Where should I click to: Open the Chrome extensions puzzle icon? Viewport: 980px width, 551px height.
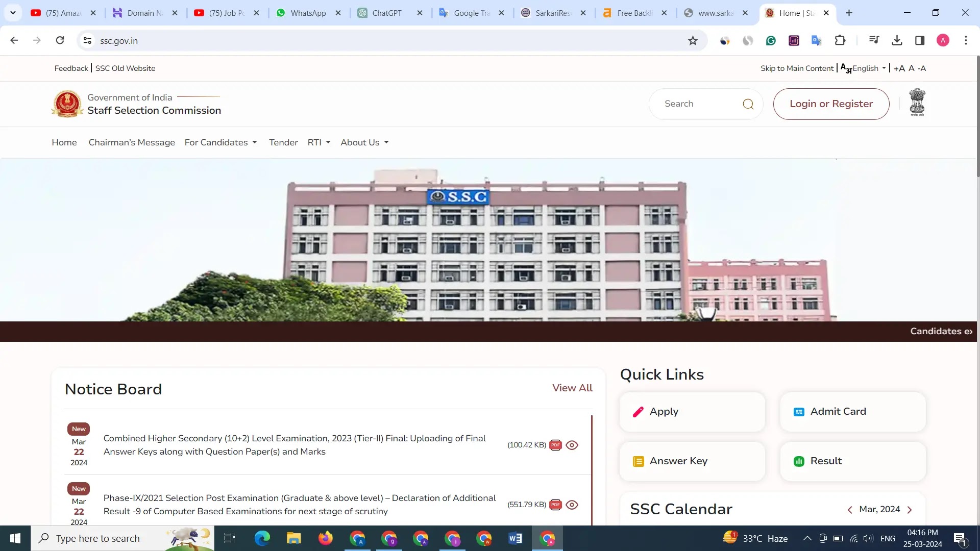coord(840,40)
